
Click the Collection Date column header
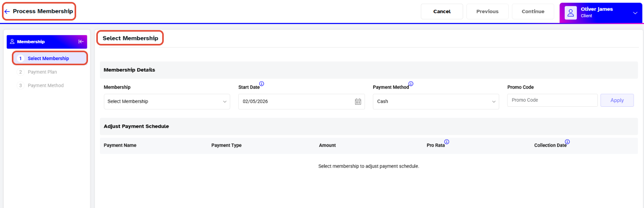coord(550,146)
